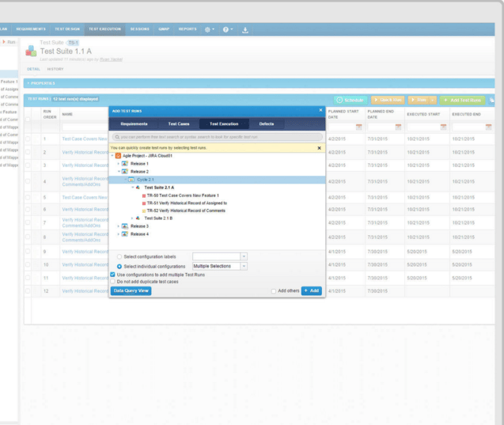Open the configuration labels dropdown

tap(244, 256)
